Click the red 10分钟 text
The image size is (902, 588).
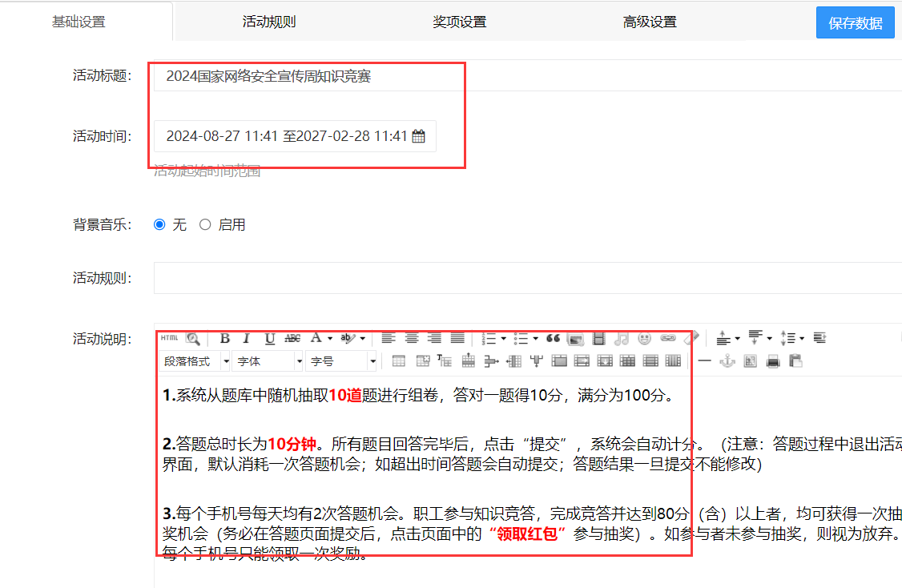pos(292,444)
